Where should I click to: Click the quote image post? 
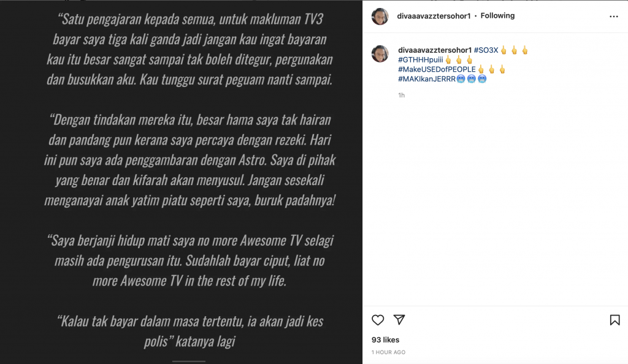click(x=181, y=182)
